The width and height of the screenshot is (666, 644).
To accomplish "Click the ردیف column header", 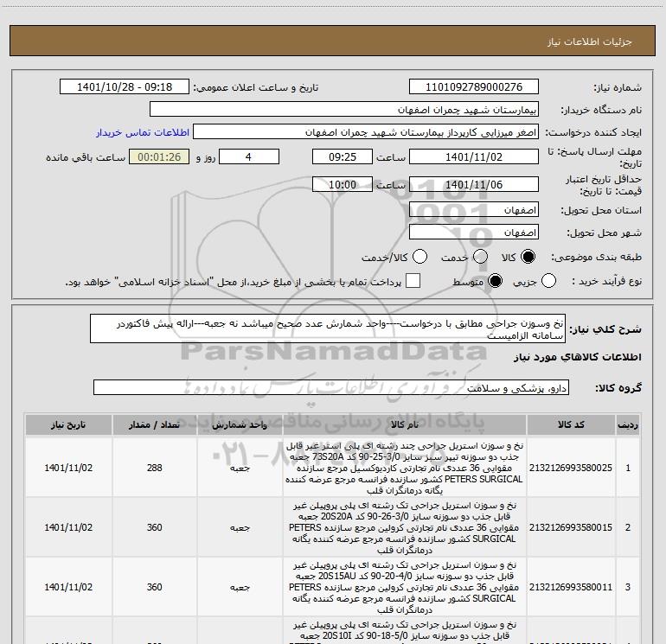I will click(628, 425).
